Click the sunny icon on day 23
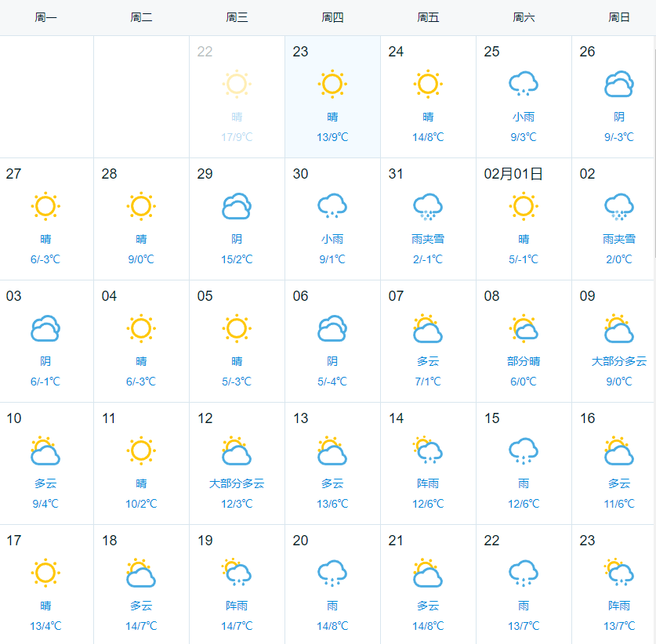Viewport: 656px width, 644px height. pyautogui.click(x=332, y=83)
